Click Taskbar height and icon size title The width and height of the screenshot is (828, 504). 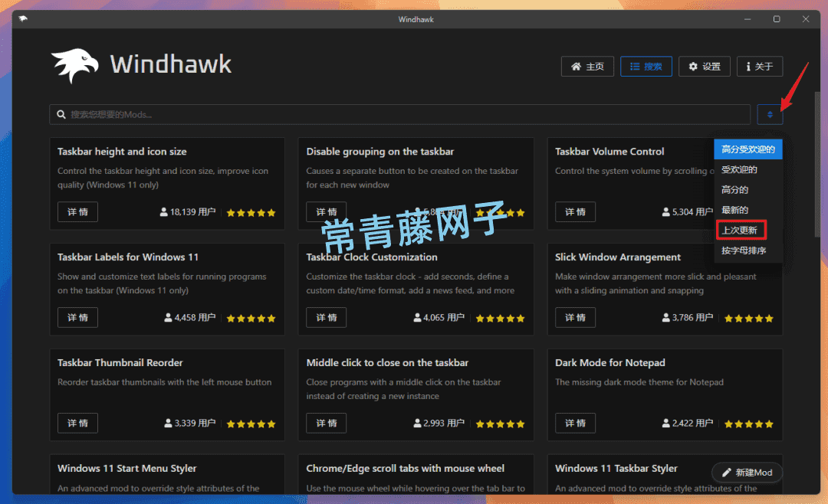click(x=122, y=152)
